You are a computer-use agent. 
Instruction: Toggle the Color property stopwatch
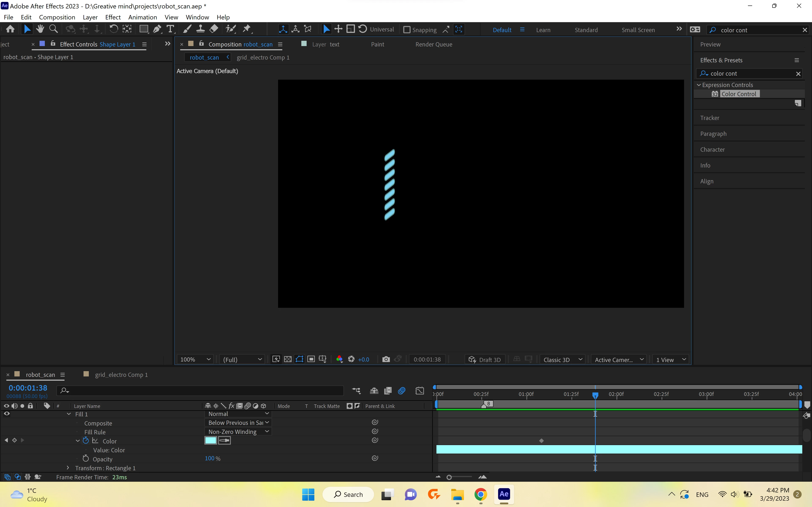86,441
